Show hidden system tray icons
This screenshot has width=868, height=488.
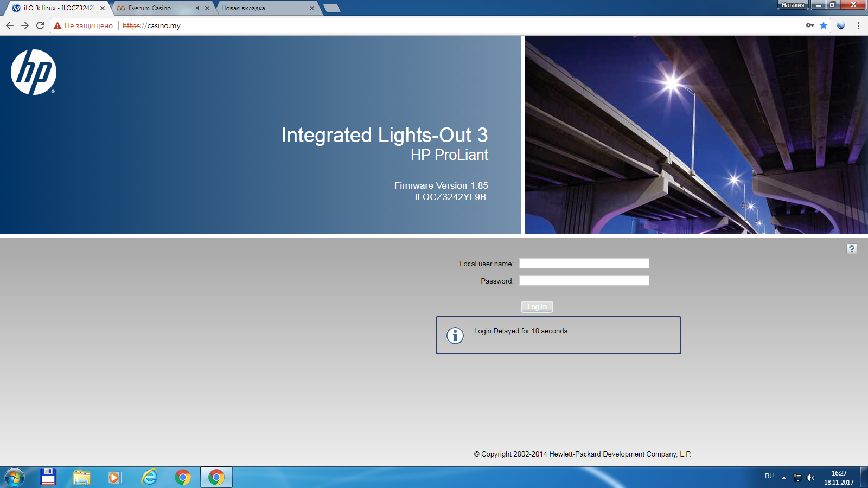click(784, 478)
